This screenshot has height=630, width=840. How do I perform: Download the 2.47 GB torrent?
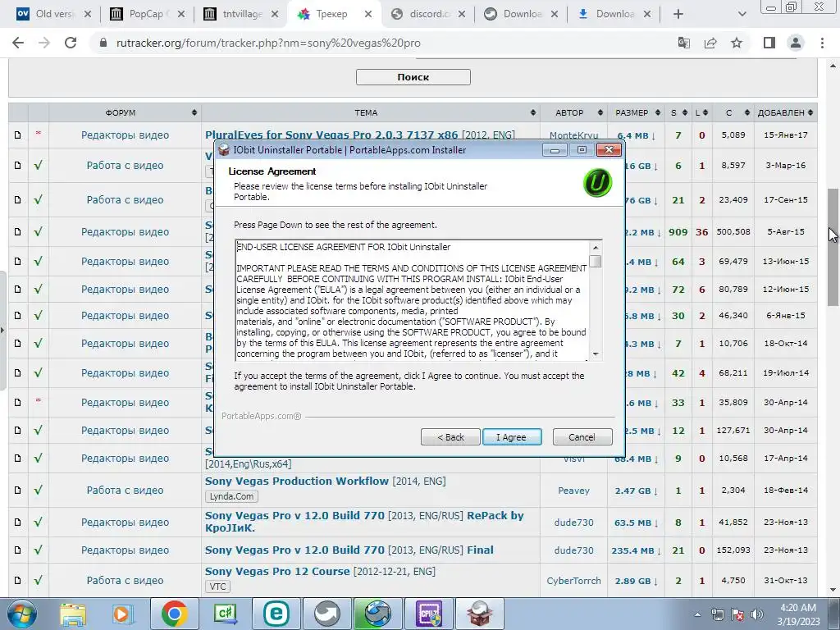pyautogui.click(x=636, y=491)
